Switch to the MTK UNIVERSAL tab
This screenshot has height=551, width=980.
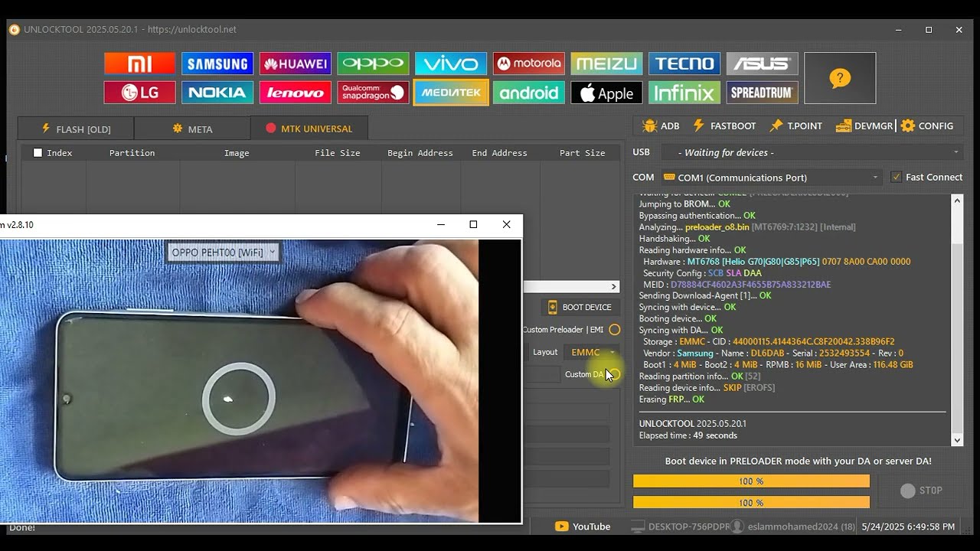coord(309,129)
